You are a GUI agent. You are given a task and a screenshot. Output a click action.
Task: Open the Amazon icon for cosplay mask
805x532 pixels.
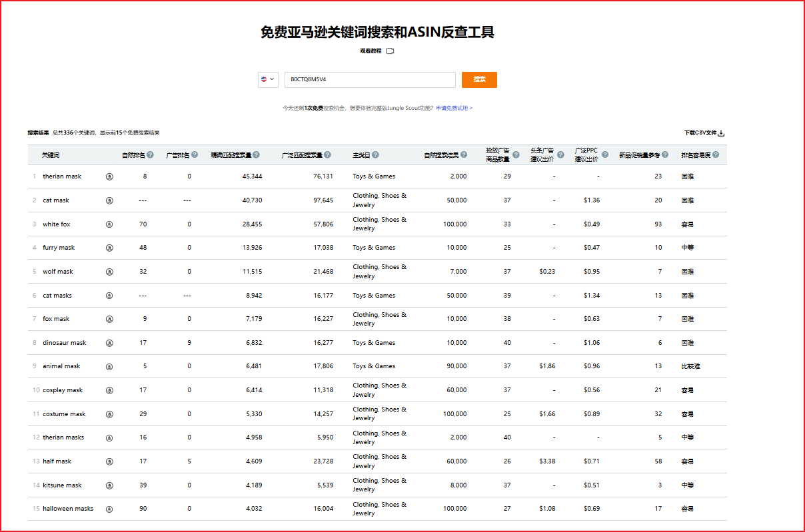109,390
